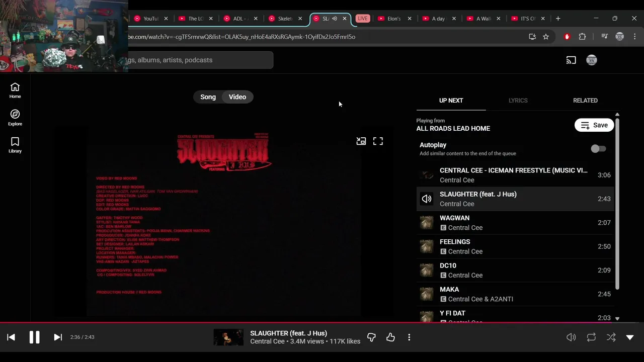Viewport: 644px width, 362px height.
Task: Select the LYRICS tab
Action: click(518, 101)
